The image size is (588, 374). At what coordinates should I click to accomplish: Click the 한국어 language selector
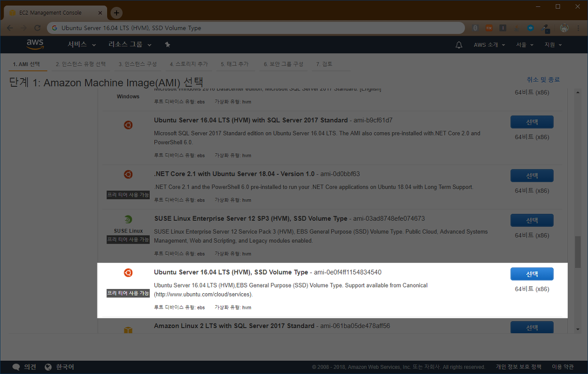click(x=65, y=367)
